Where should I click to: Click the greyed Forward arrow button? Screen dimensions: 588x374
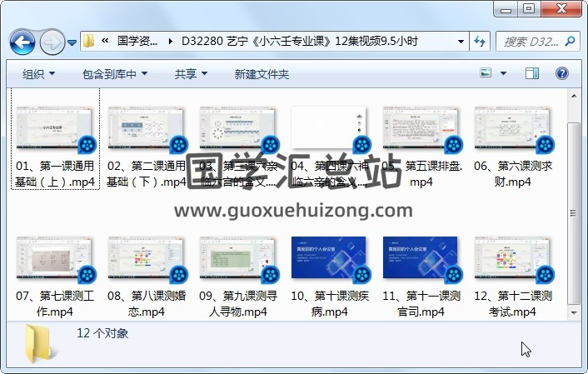click(52, 42)
